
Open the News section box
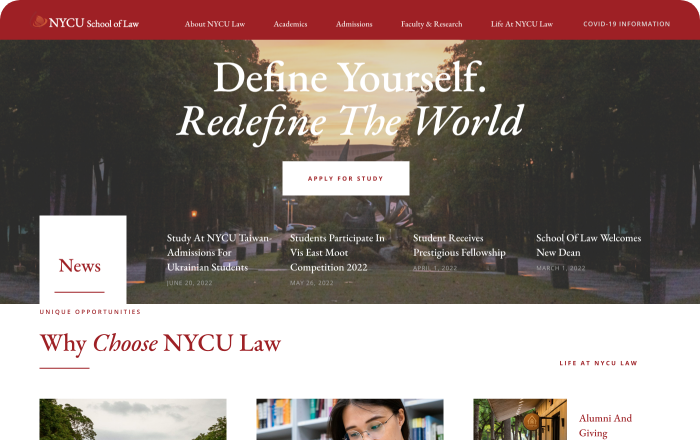83,259
